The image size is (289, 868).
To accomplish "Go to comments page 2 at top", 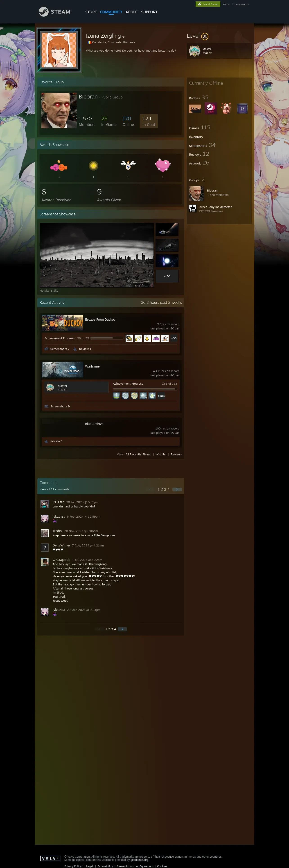I will pyautogui.click(x=162, y=490).
